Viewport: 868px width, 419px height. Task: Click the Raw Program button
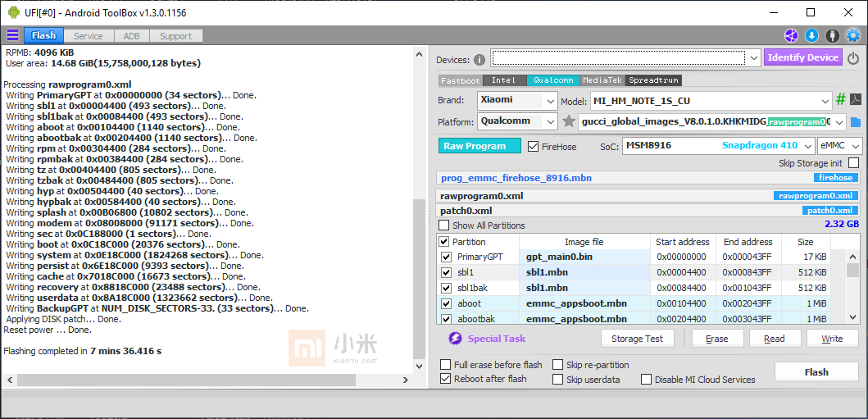[479, 146]
